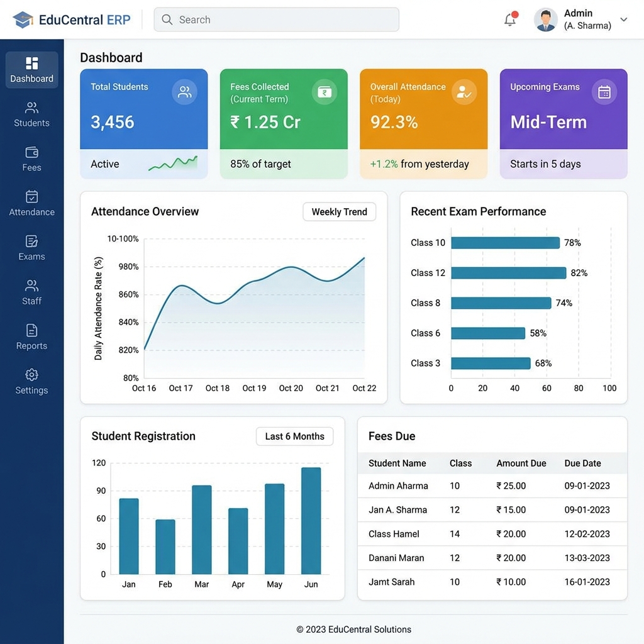The image size is (644, 644).
Task: Open the Dashboard sidebar item
Action: pos(31,70)
